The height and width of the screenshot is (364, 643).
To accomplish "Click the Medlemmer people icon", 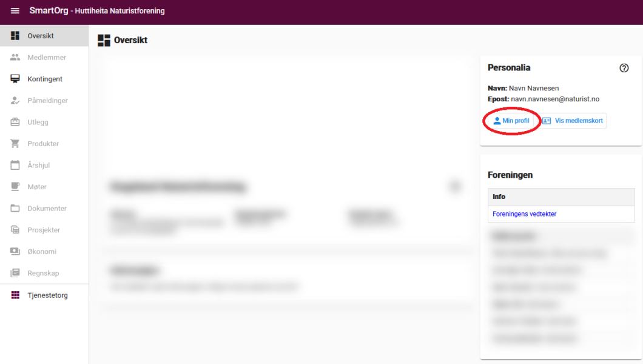I will (15, 58).
